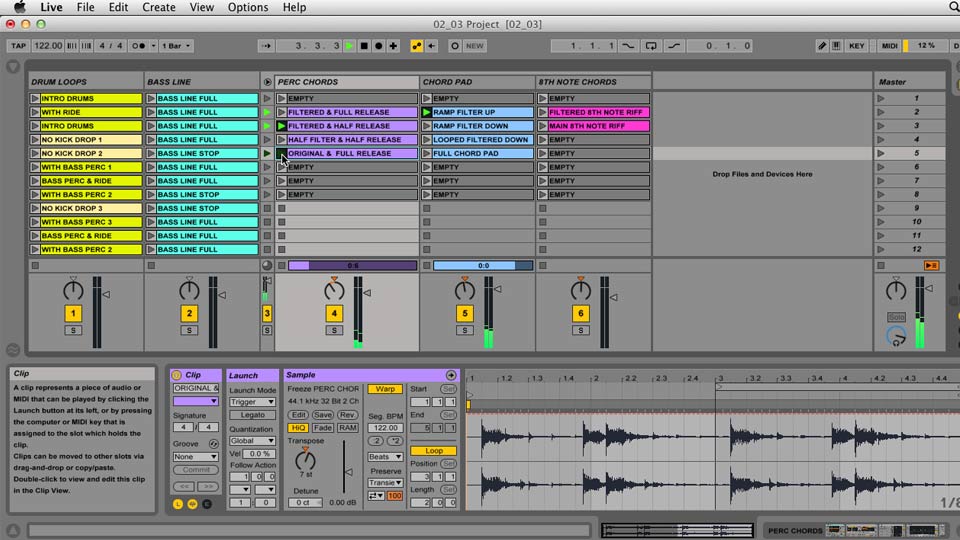Screen dimensions: 960x540
Task: Launch the RAMP FILTER UP clip
Action: (427, 113)
